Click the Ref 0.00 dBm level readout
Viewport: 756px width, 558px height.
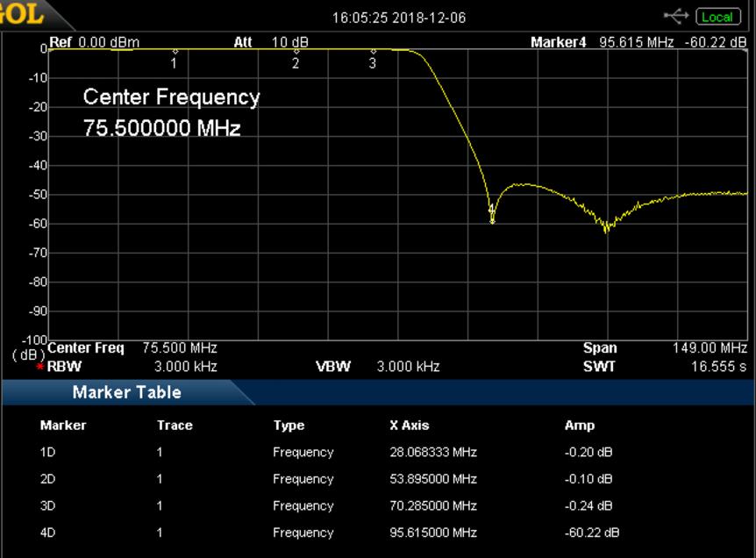tap(94, 42)
